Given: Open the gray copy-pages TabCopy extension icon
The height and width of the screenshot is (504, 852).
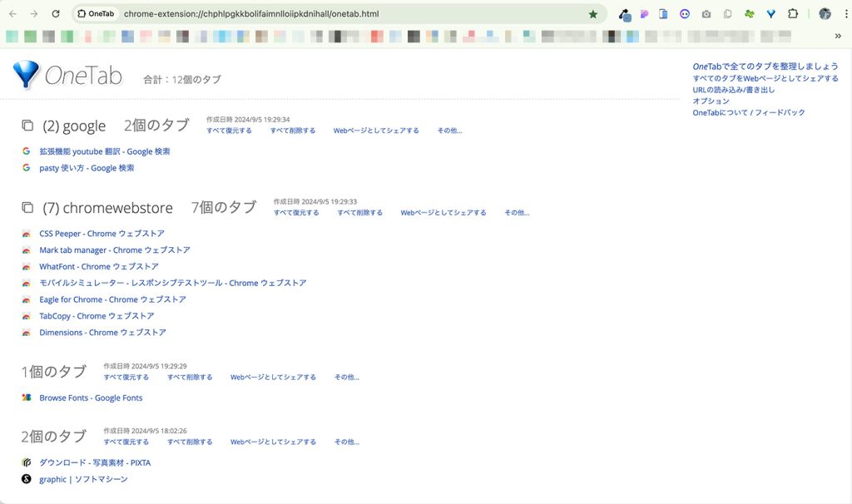Looking at the screenshot, I should pyautogui.click(x=727, y=14).
